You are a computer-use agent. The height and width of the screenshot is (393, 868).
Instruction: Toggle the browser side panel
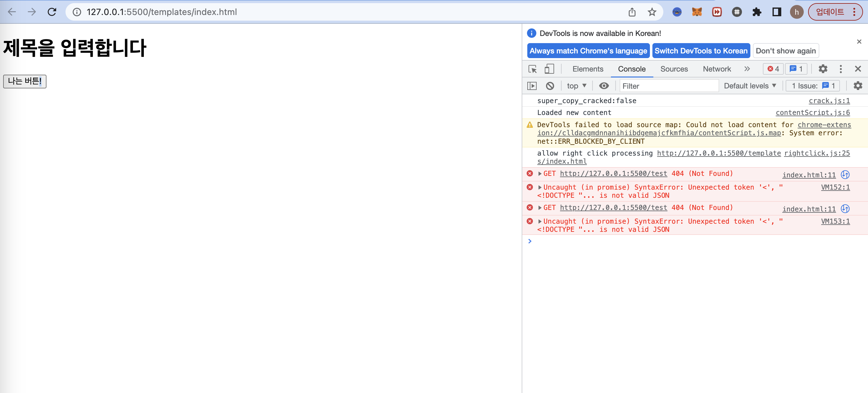tap(777, 12)
